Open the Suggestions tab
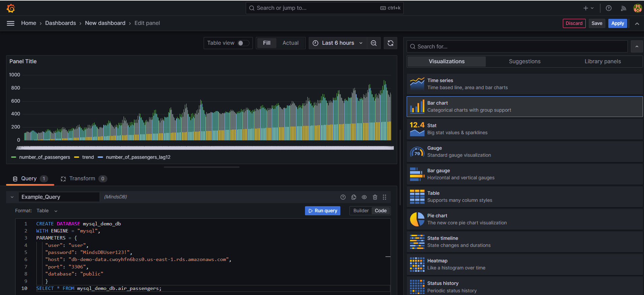 (x=524, y=62)
